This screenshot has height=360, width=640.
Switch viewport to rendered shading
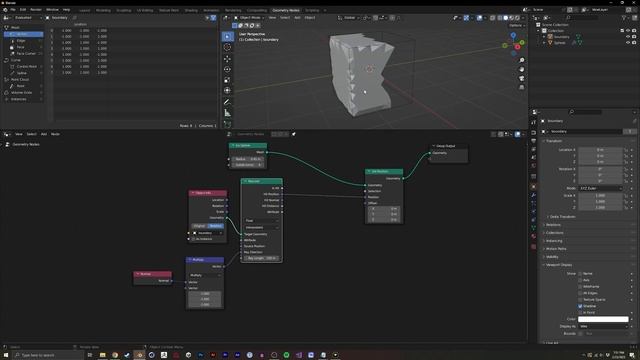[x=517, y=18]
